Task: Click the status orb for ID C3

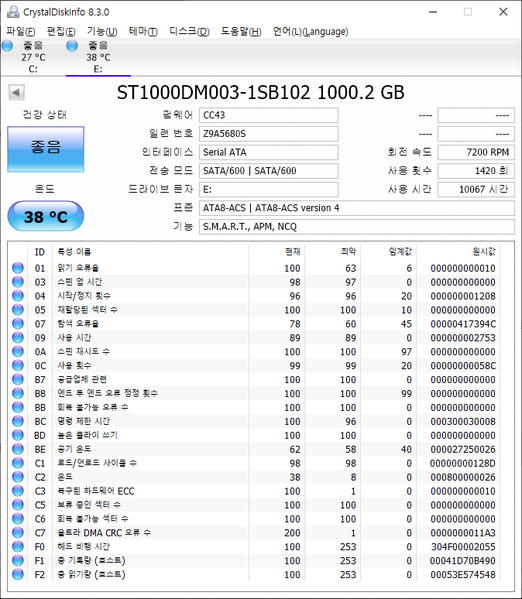Action: (18, 491)
